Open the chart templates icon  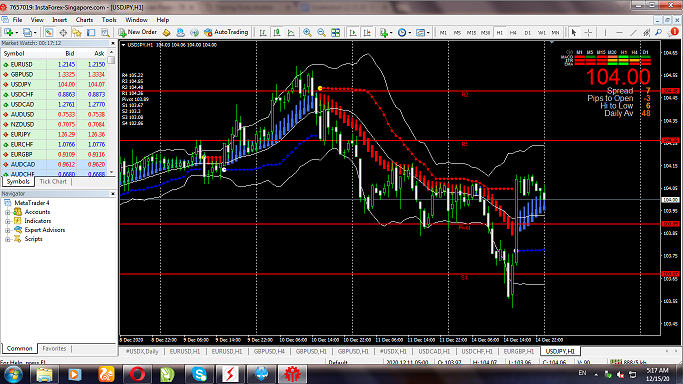tap(420, 32)
